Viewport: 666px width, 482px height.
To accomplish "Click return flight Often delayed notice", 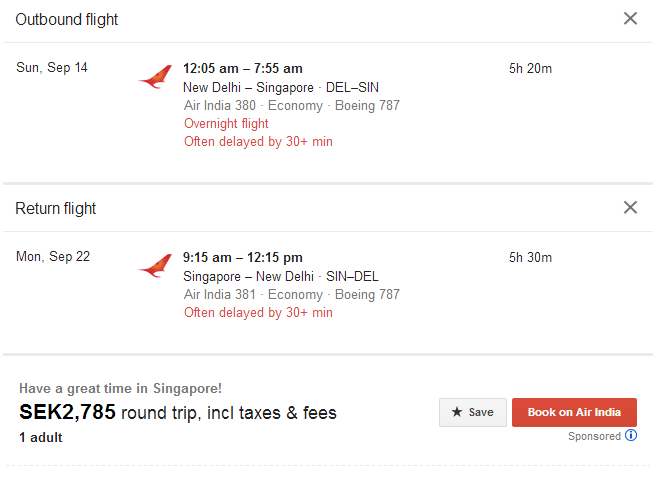I will click(x=258, y=313).
